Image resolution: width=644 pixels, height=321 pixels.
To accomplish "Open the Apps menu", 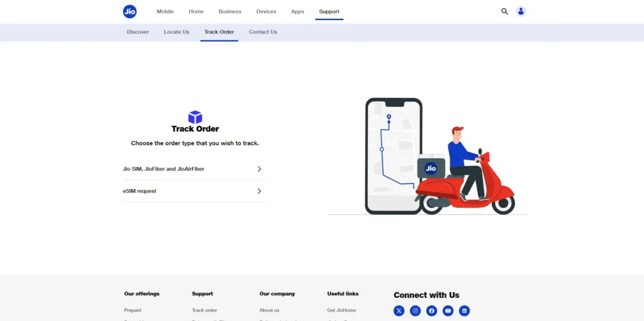I will click(x=297, y=11).
